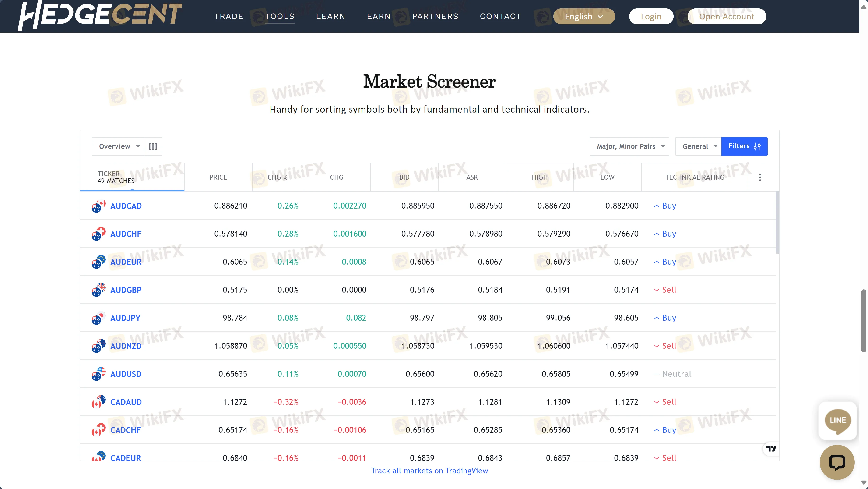Click the AUDJPY flag pair icon
This screenshot has width=868, height=489.
[x=98, y=318]
